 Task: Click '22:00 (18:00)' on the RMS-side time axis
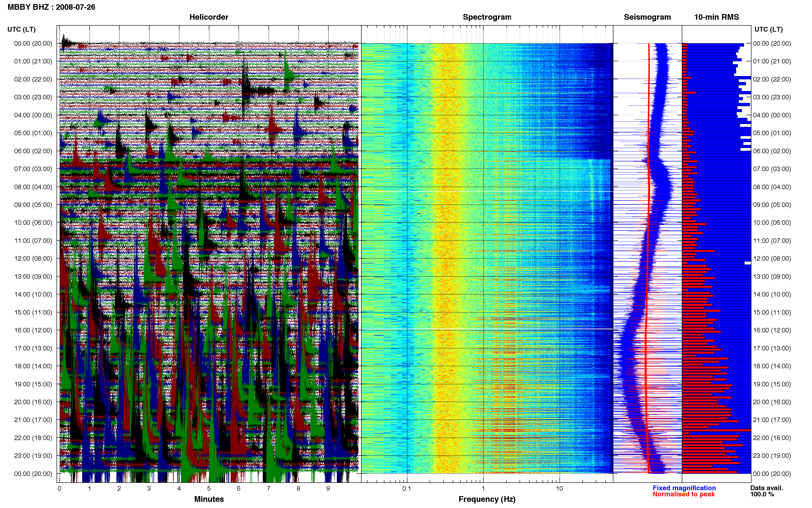coord(772,438)
